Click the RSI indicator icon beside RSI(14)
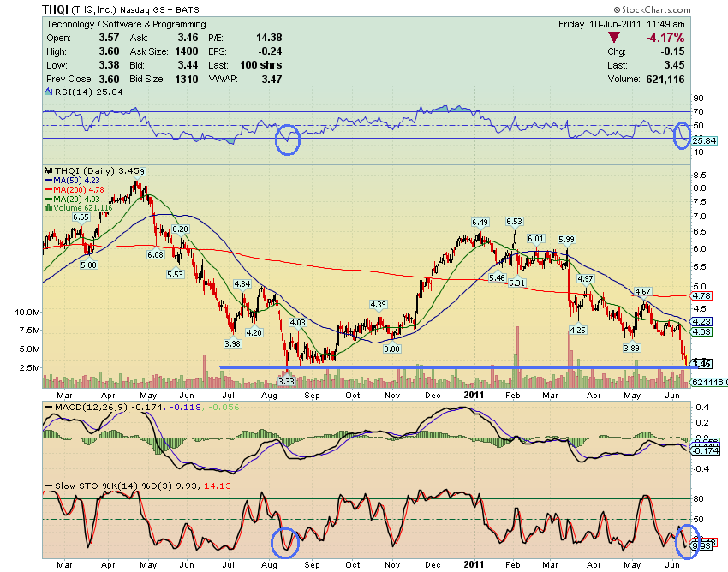The image size is (728, 572). [x=48, y=92]
